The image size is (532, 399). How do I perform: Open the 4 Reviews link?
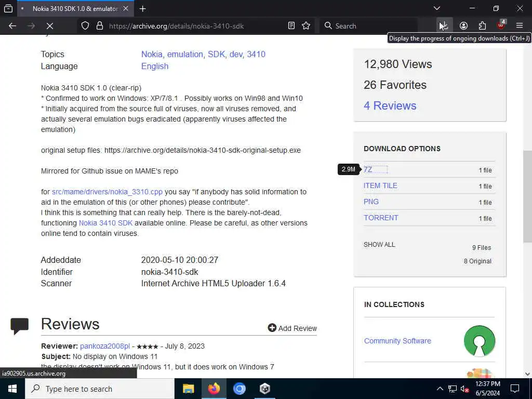coord(390,105)
